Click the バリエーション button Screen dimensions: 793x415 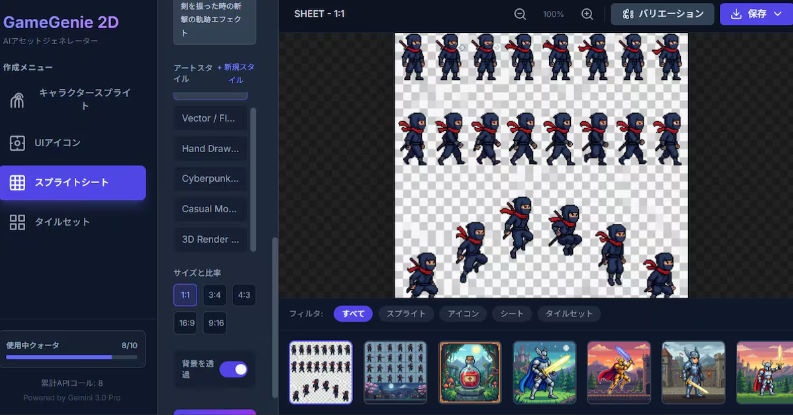pos(662,14)
